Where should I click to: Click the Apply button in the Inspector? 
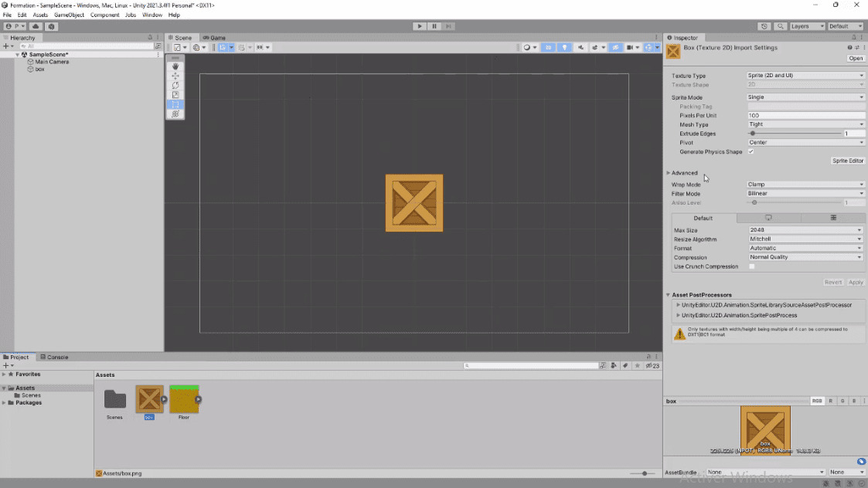[x=855, y=282]
